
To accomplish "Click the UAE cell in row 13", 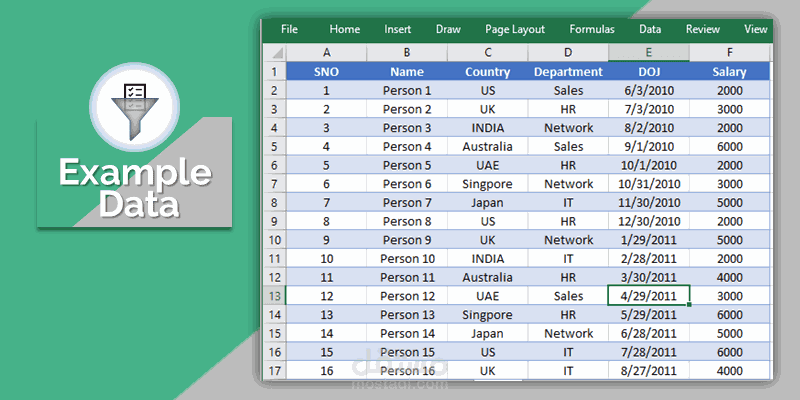I will [488, 296].
